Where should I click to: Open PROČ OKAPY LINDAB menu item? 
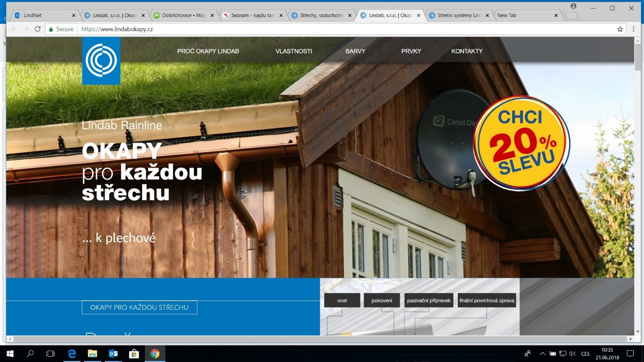[x=208, y=51]
